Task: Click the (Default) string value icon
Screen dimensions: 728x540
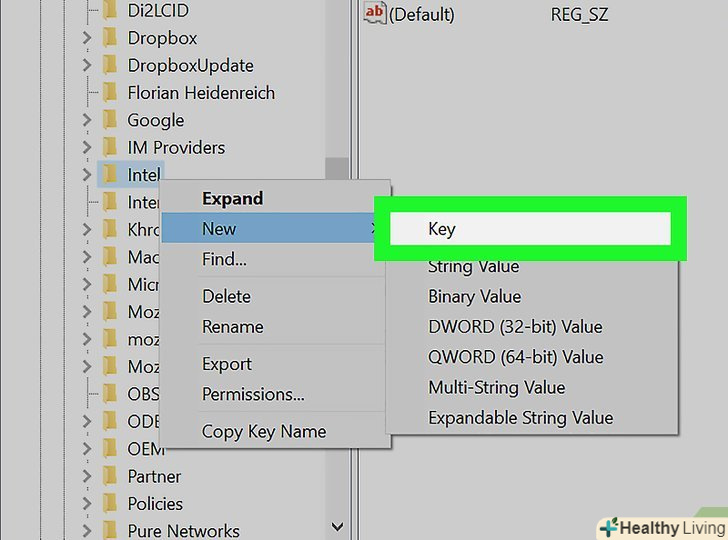Action: pos(374,13)
